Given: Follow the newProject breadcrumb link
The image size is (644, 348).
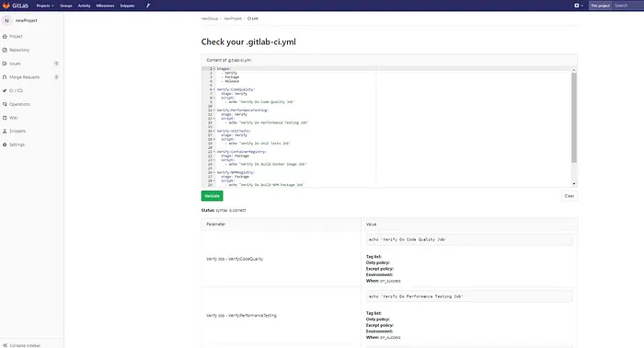Looking at the screenshot, I should tap(233, 18).
